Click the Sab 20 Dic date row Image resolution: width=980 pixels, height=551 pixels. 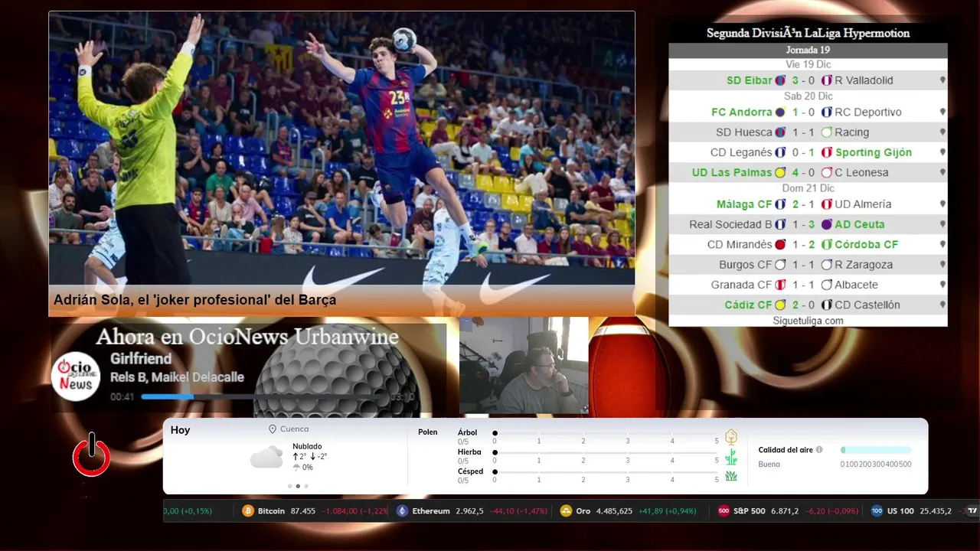point(808,96)
